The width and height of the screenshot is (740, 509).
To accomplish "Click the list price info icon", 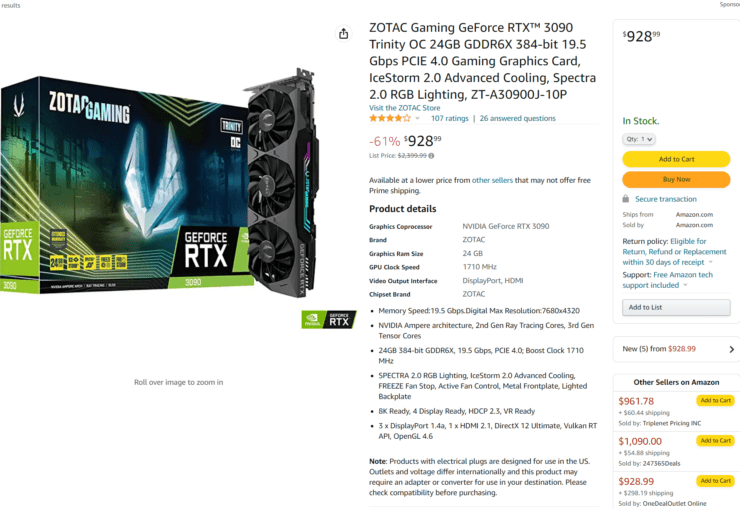I will point(431,156).
